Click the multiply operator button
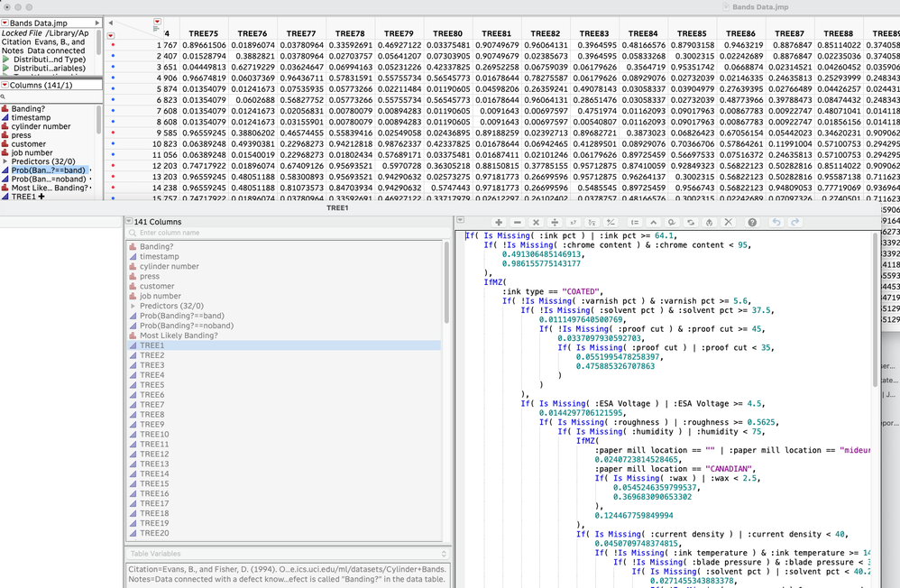The width and height of the screenshot is (900, 588). [x=536, y=222]
